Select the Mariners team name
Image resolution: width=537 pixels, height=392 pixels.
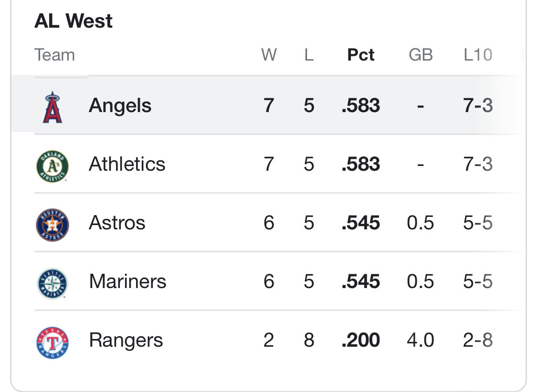pos(127,281)
